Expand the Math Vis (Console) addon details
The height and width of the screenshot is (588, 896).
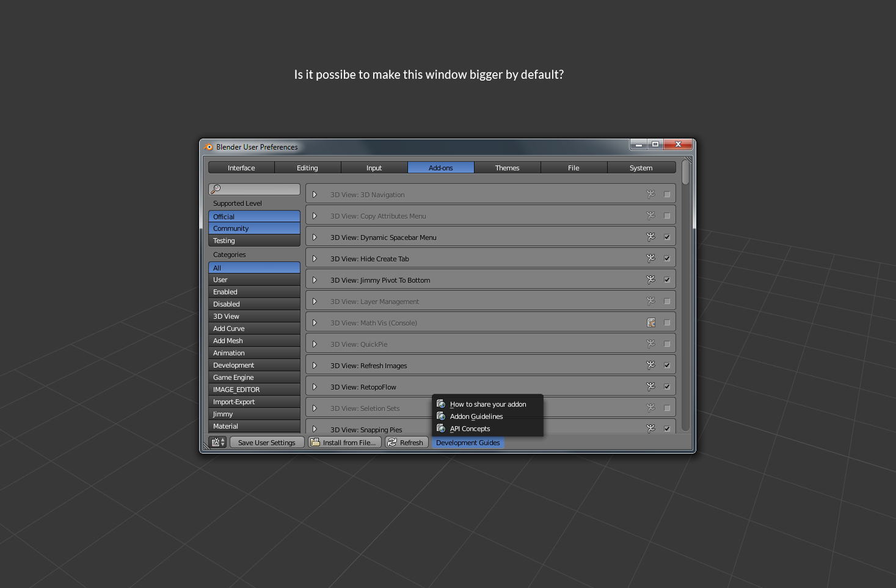pos(315,322)
